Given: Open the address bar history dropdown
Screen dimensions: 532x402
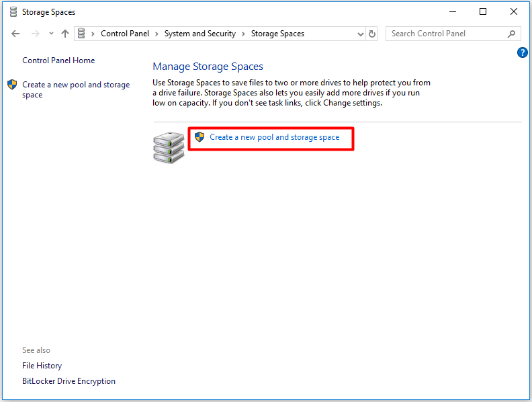Looking at the screenshot, I should [x=361, y=34].
